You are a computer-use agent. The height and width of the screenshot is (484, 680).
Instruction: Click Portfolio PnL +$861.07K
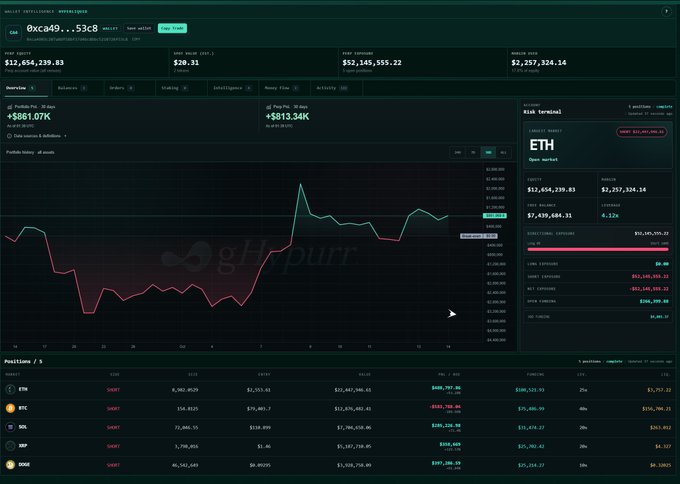click(29, 116)
